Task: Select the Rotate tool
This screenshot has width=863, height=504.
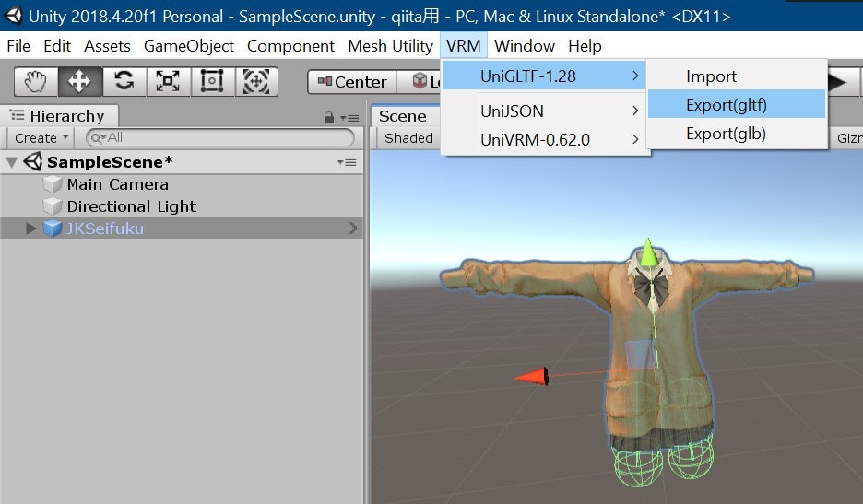Action: coord(124,81)
